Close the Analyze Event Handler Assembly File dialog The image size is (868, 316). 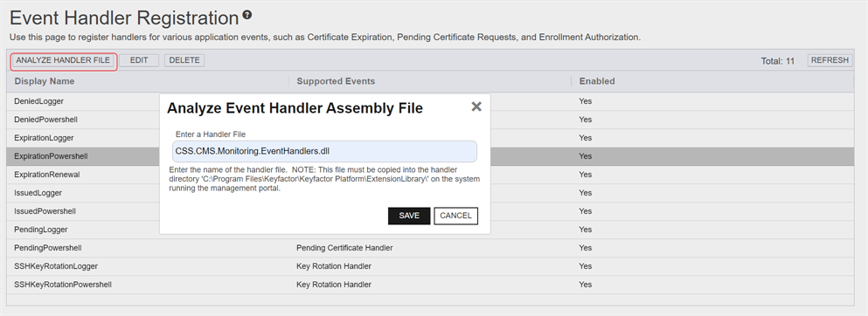[476, 106]
